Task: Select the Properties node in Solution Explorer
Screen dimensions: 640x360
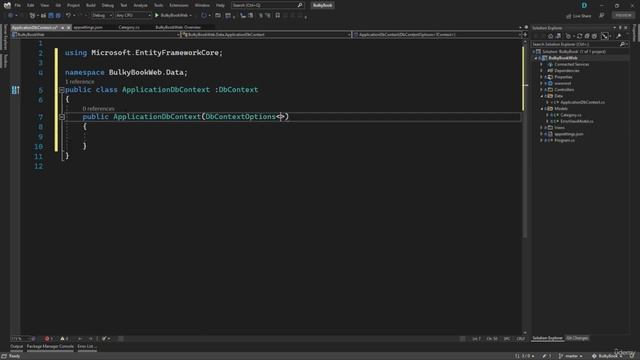Action: 563,77
